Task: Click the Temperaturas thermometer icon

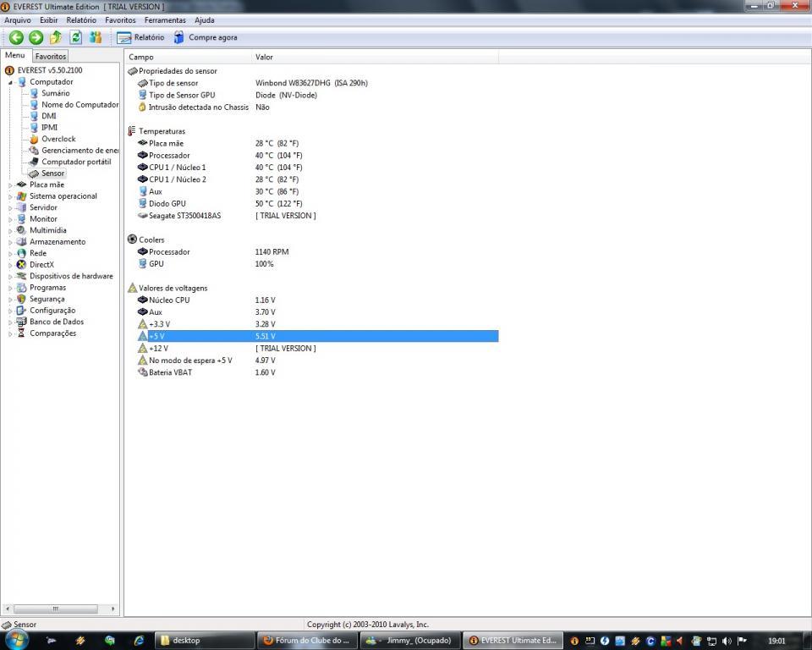Action: coord(132,131)
